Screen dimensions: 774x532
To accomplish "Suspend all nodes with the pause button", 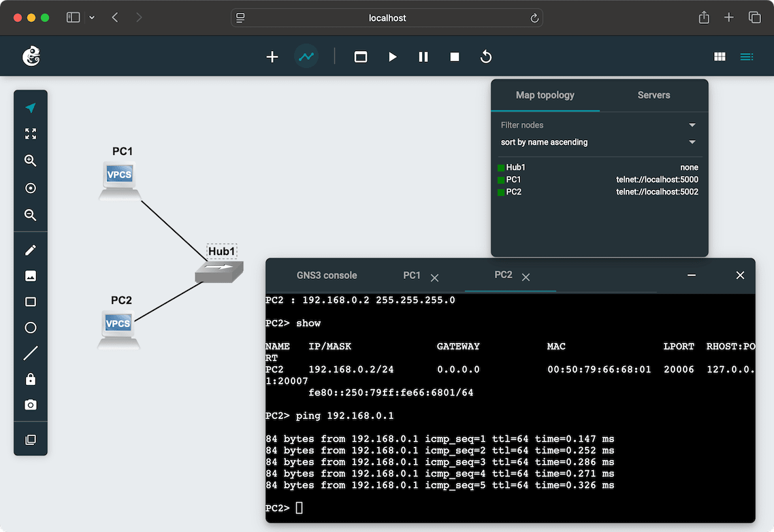I will pos(423,56).
